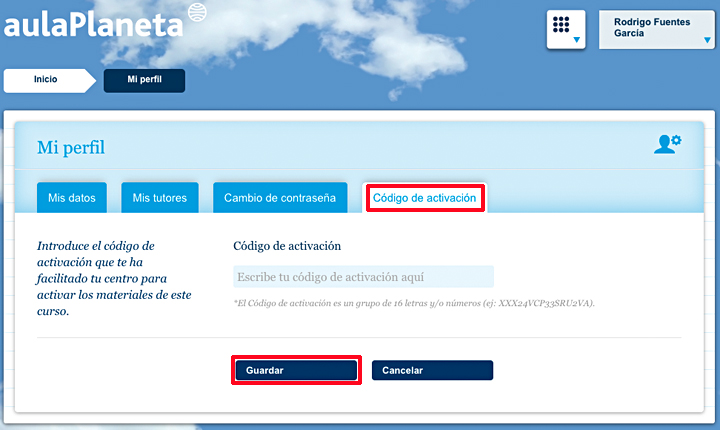This screenshot has height=430, width=720.
Task: Focus the activation code input field
Action: pos(363,277)
